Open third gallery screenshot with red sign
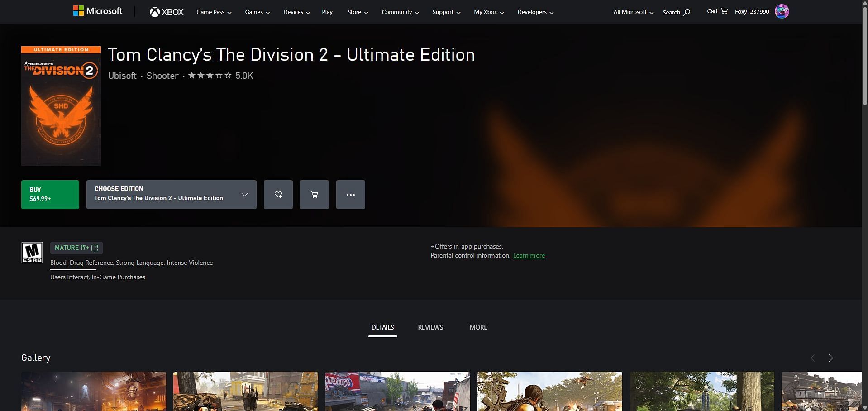 tap(398, 391)
